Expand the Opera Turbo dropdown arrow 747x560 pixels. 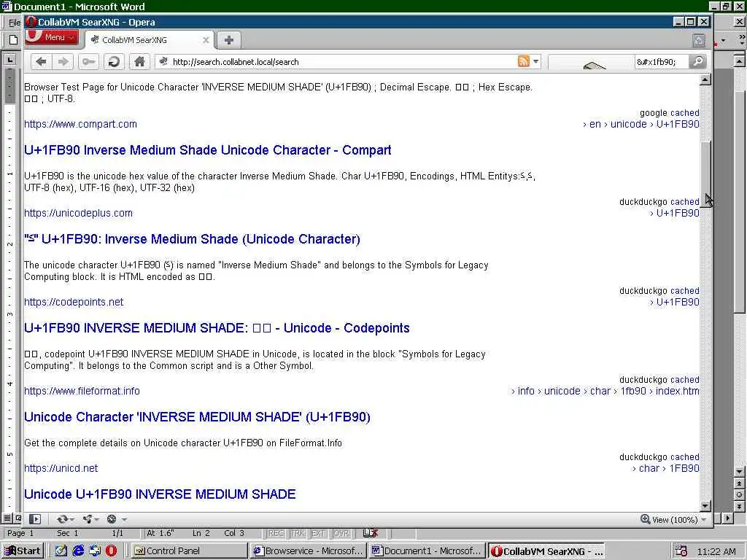tap(124, 519)
